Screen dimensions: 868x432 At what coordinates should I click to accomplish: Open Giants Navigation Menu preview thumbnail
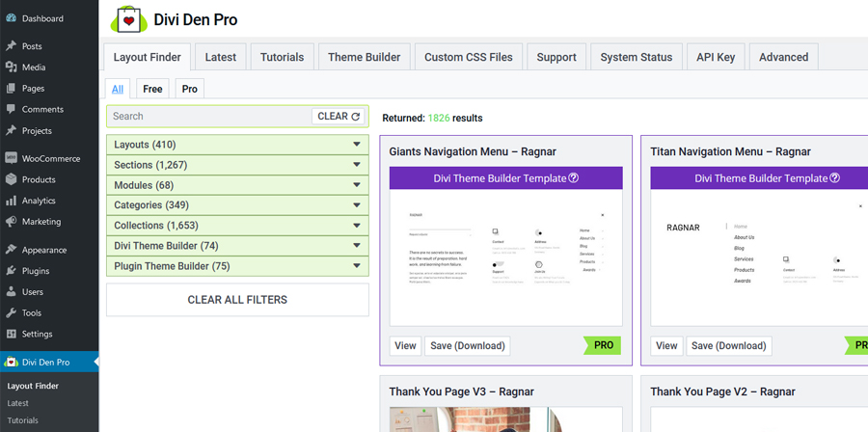506,257
